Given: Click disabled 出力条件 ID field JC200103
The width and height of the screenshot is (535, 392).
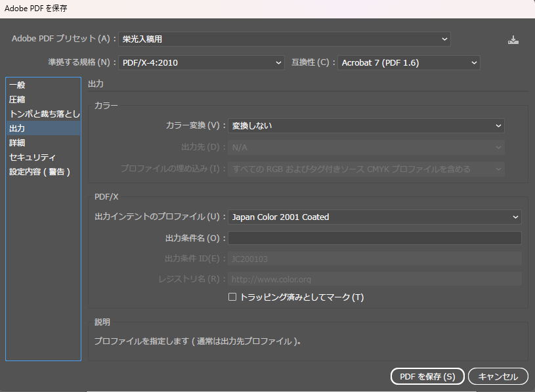Looking at the screenshot, I should (375, 259).
